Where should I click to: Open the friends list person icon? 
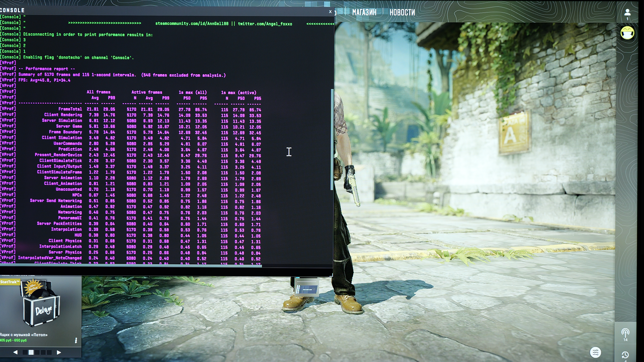(x=627, y=12)
